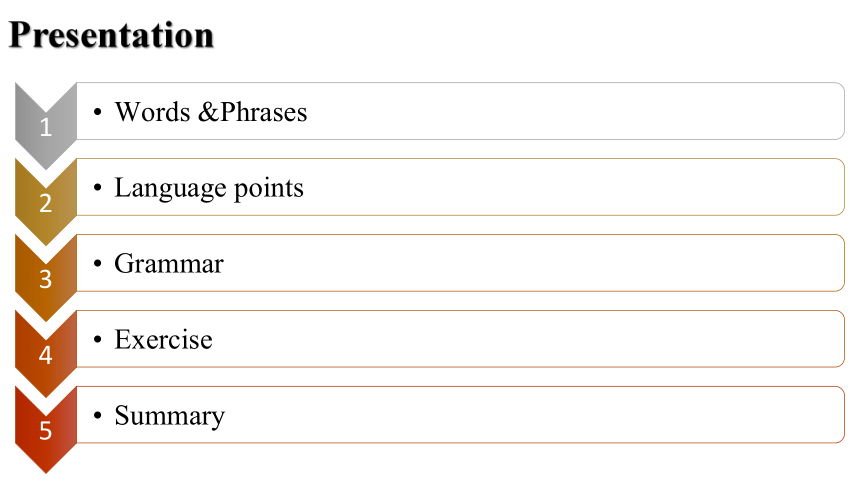Select the Words &Phrases text

(211, 112)
